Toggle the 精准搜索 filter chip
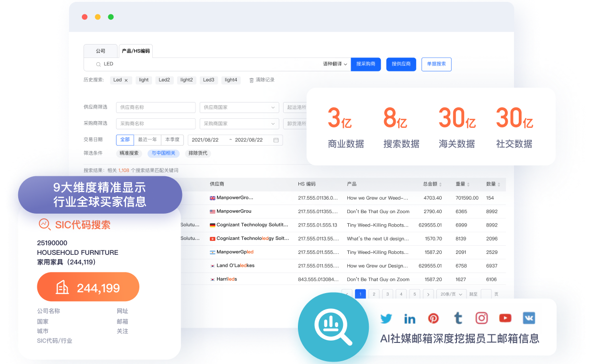The image size is (593, 364). (129, 153)
